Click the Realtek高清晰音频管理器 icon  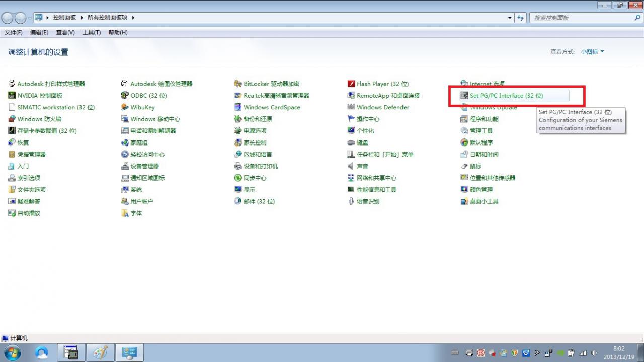(238, 95)
